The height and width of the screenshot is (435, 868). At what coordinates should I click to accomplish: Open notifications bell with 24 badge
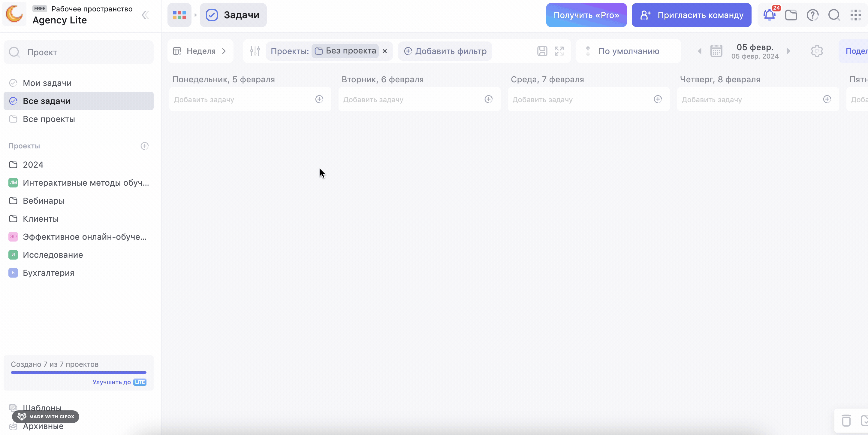click(x=770, y=15)
